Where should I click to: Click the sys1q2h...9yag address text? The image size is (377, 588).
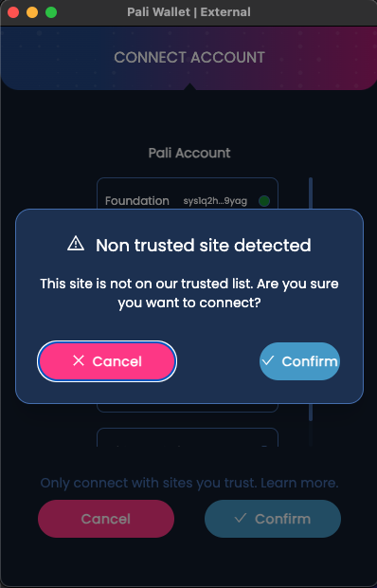[215, 201]
